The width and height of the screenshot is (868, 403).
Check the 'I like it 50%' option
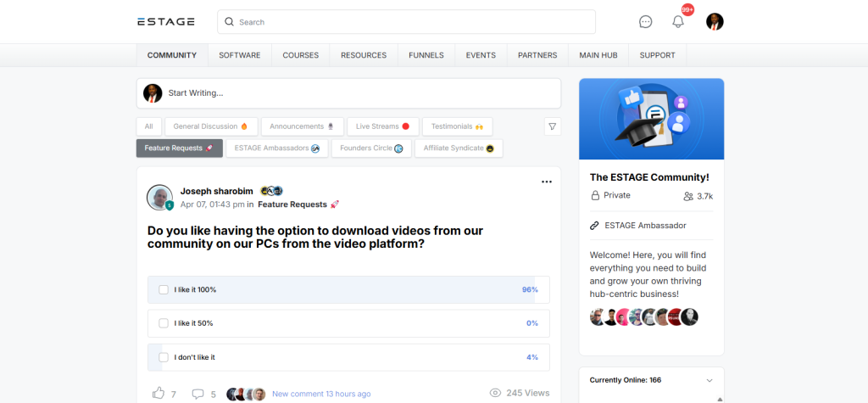(164, 323)
